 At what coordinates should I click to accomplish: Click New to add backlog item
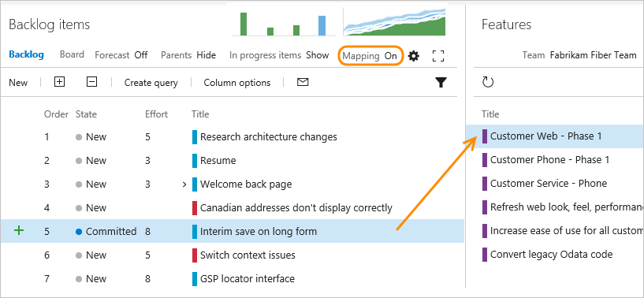(18, 83)
